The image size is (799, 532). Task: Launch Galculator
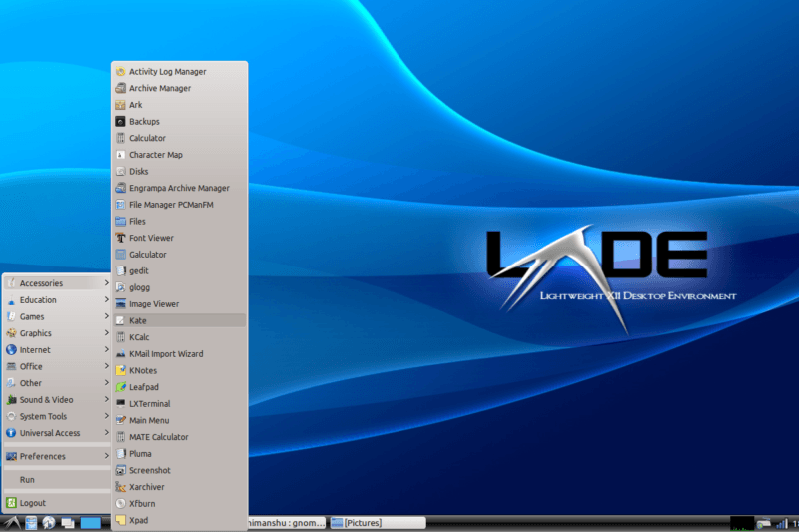pyautogui.click(x=179, y=255)
